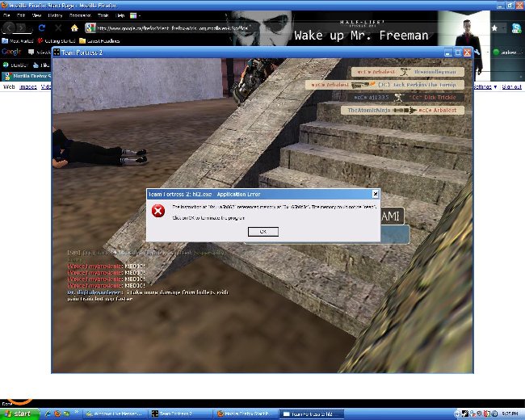Screen dimensions: 525x420
Task: Click the Sign out link
Action: click(511, 87)
